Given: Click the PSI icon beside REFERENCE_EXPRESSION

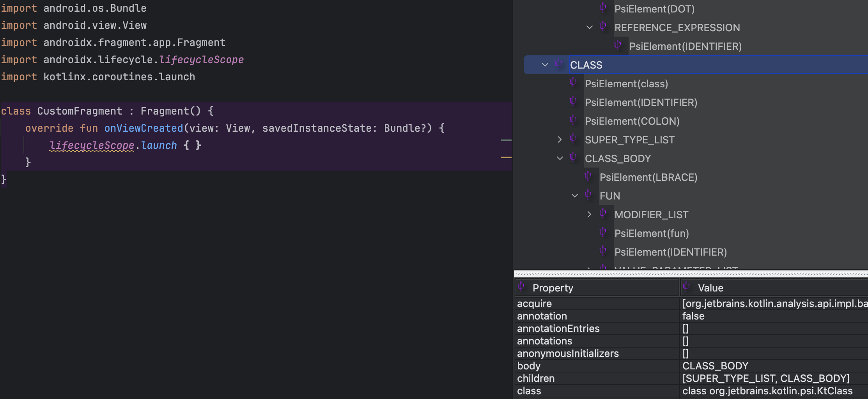Looking at the screenshot, I should (x=603, y=26).
